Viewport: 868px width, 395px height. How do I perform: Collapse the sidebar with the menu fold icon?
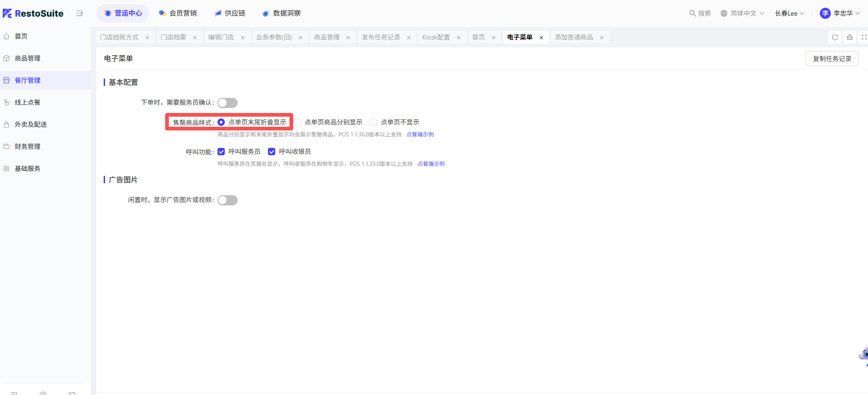[x=79, y=13]
